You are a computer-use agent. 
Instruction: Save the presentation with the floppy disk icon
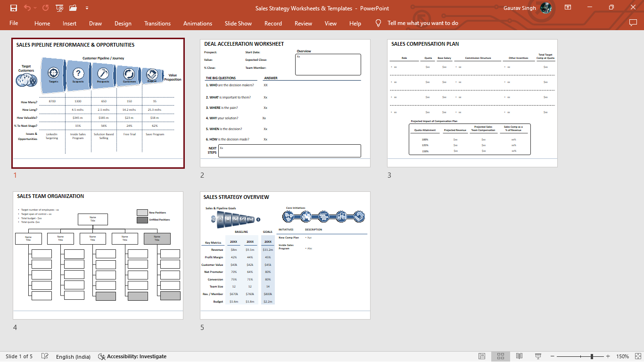click(14, 8)
